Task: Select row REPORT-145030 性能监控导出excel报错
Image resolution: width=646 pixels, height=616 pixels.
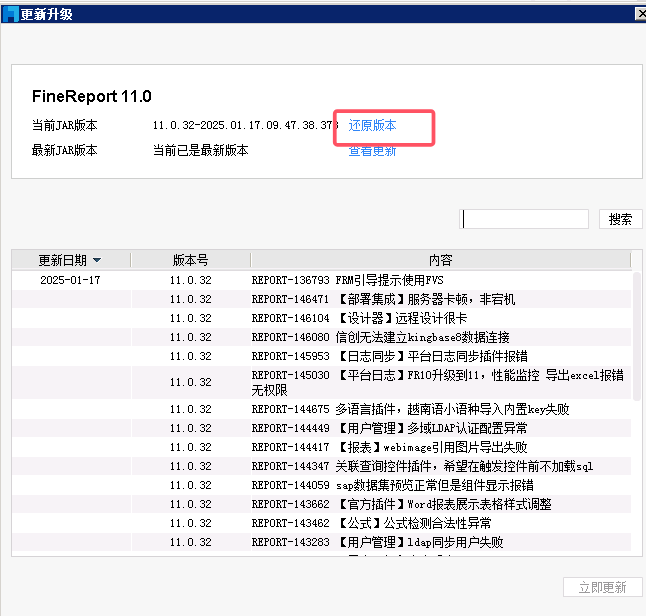Action: [321, 382]
